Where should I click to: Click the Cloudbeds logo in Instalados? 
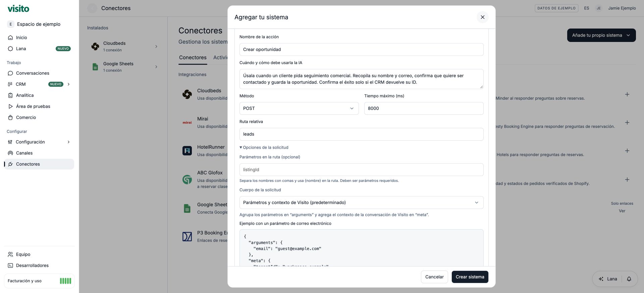click(95, 46)
